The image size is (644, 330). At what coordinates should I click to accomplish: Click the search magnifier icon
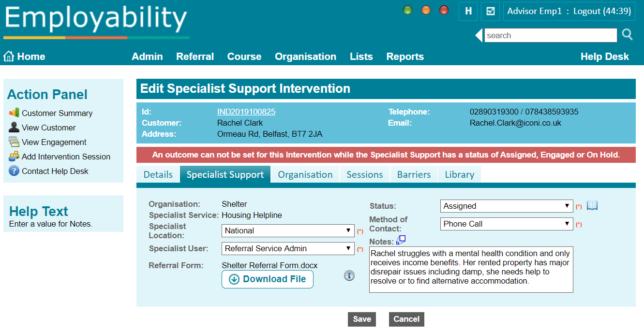coord(627,35)
